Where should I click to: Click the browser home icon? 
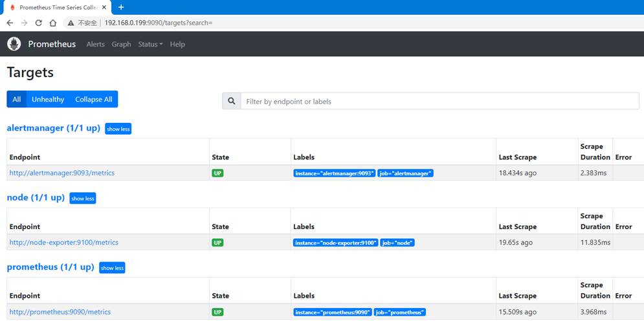pyautogui.click(x=52, y=23)
